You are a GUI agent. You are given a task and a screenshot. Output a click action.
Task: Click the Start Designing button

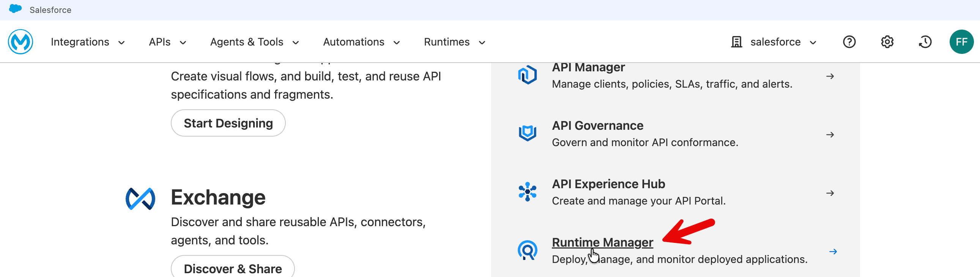point(228,123)
